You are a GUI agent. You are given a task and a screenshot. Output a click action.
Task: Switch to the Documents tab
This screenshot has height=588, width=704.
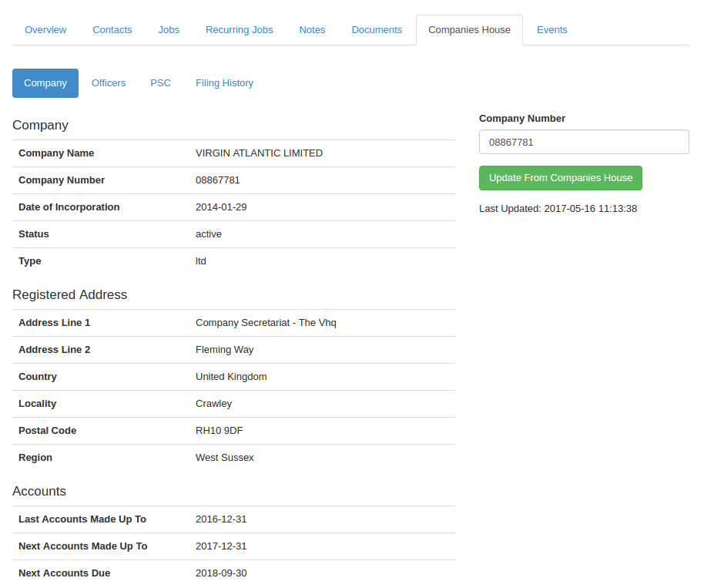click(377, 29)
